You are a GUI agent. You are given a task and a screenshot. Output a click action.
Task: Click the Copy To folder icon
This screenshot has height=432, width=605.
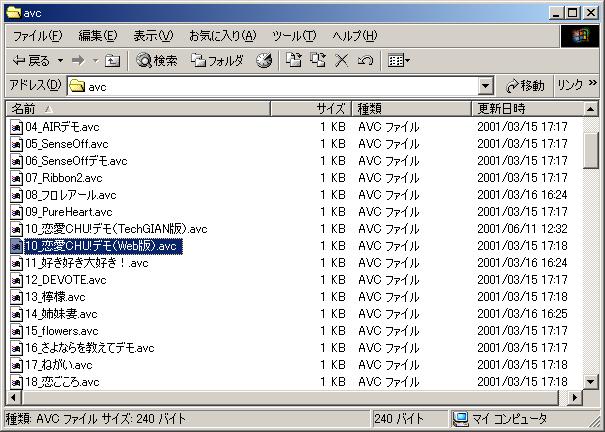[x=318, y=61]
